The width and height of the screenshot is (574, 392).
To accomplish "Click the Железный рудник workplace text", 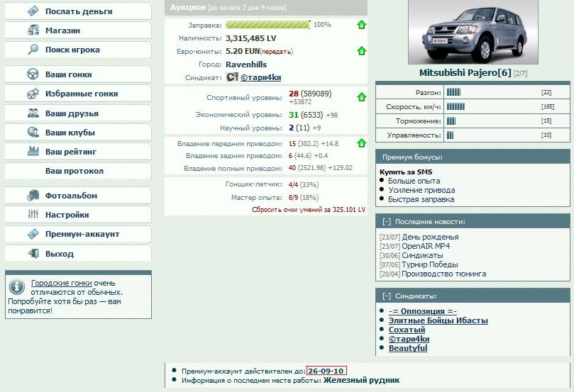I will 361,380.
